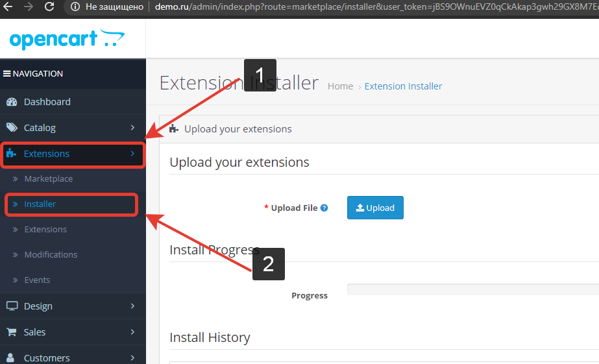
Task: Click the Design monitor icon
Action: (x=12, y=306)
